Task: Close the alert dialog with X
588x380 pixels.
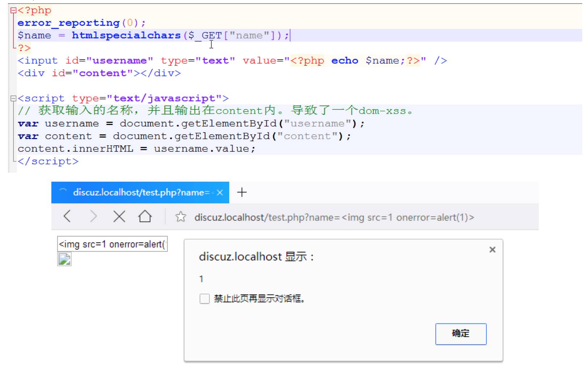Action: [x=492, y=250]
